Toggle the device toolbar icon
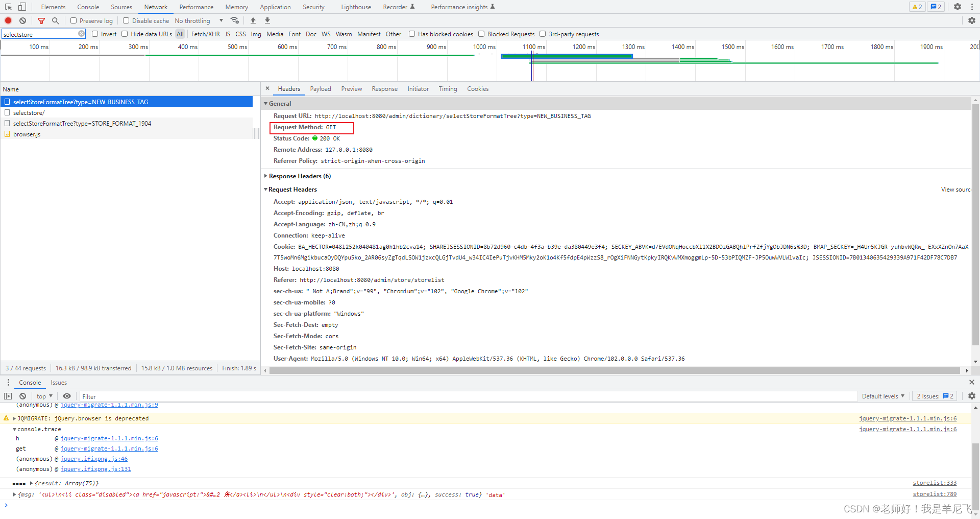The image size is (980, 519). (22, 7)
